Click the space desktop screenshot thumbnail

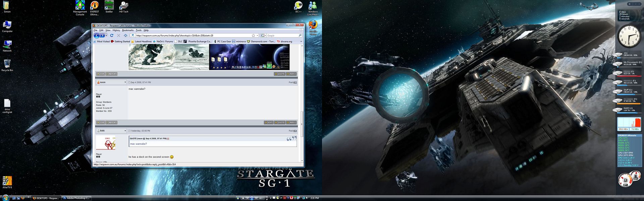(x=249, y=57)
